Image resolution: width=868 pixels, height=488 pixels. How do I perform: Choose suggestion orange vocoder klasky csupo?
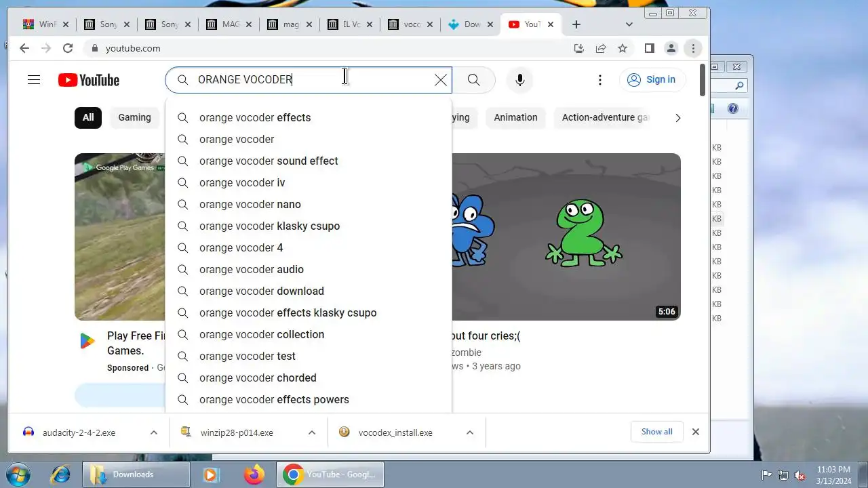309,226
